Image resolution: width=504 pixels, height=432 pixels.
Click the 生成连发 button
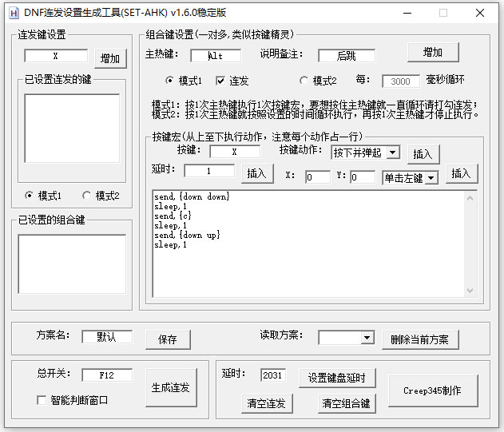click(171, 387)
